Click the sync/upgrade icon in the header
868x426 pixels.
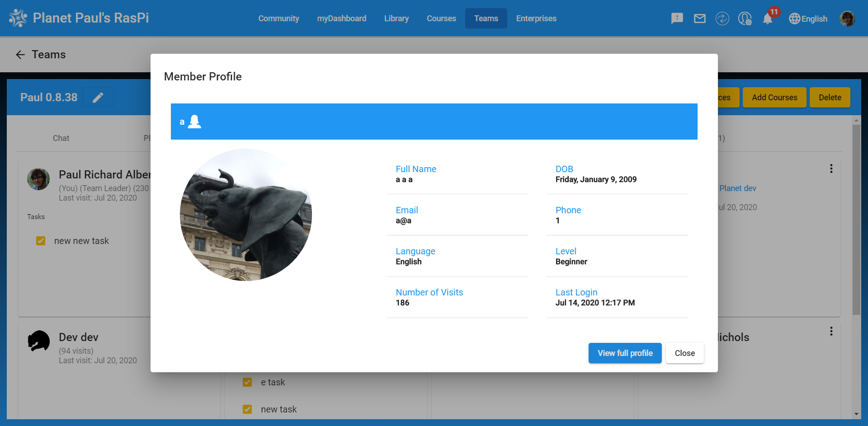pos(722,18)
